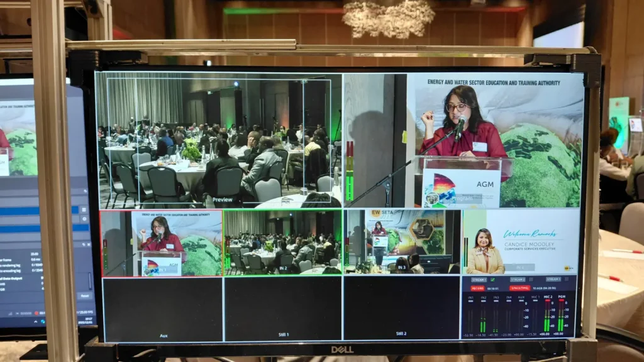Image resolution: width=644 pixels, height=362 pixels.
Task: Toggle the IN1 audio channel indicator
Action: [x=470, y=301]
